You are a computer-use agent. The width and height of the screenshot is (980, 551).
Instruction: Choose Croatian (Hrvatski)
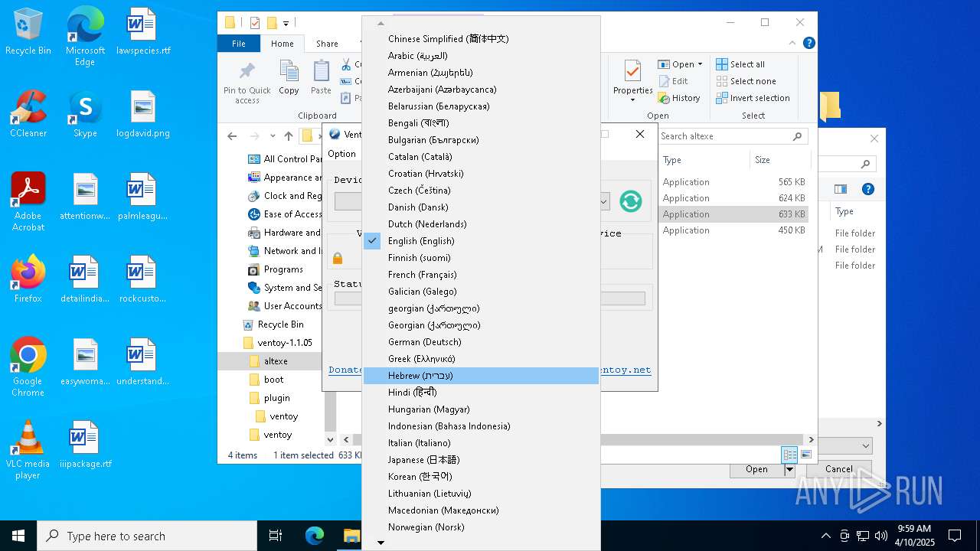(x=481, y=174)
